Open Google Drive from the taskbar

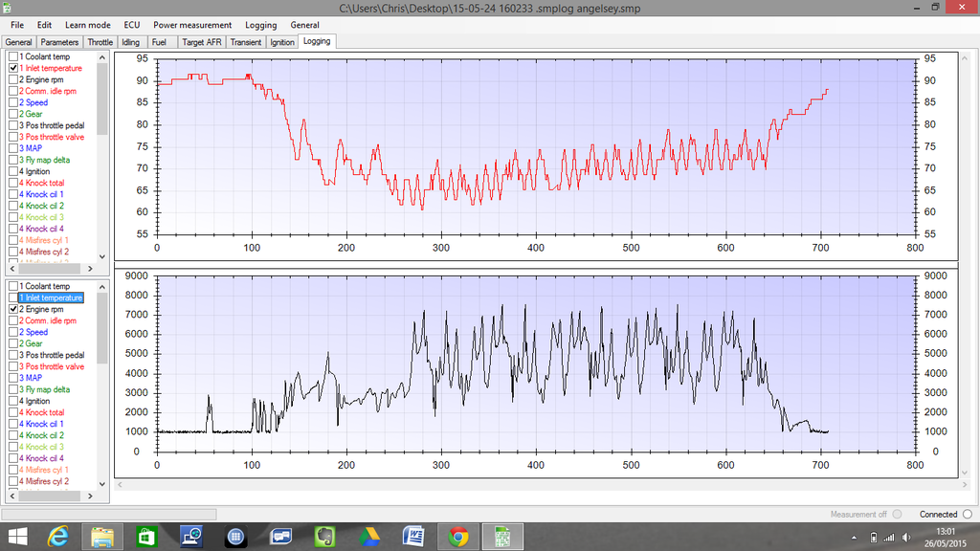coord(369,537)
